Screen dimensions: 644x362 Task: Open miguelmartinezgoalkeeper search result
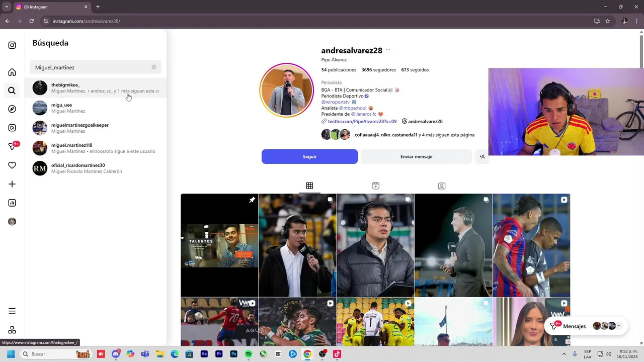click(96, 128)
